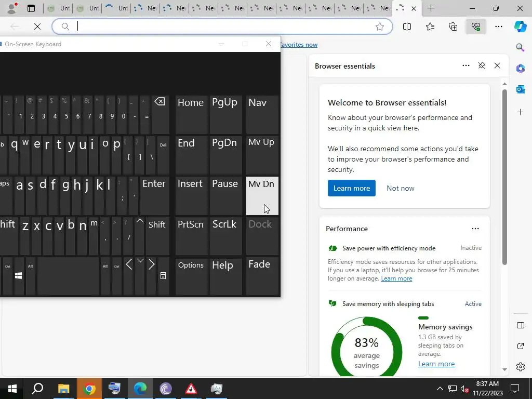Click PgDn key on On-Screen Keyboard

[225, 155]
